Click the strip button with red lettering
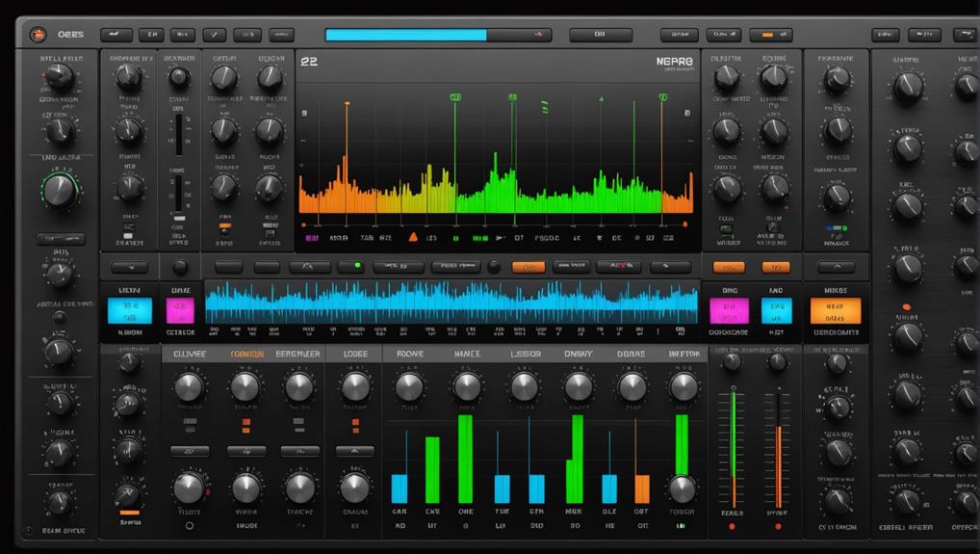This screenshot has height=554, width=980. (618, 267)
